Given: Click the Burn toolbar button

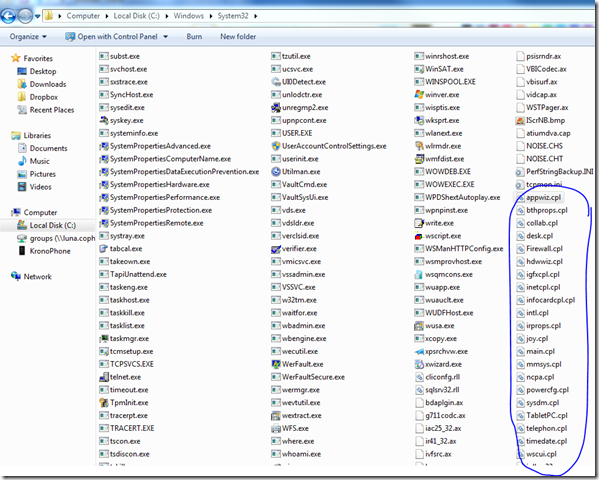Looking at the screenshot, I should coord(194,37).
